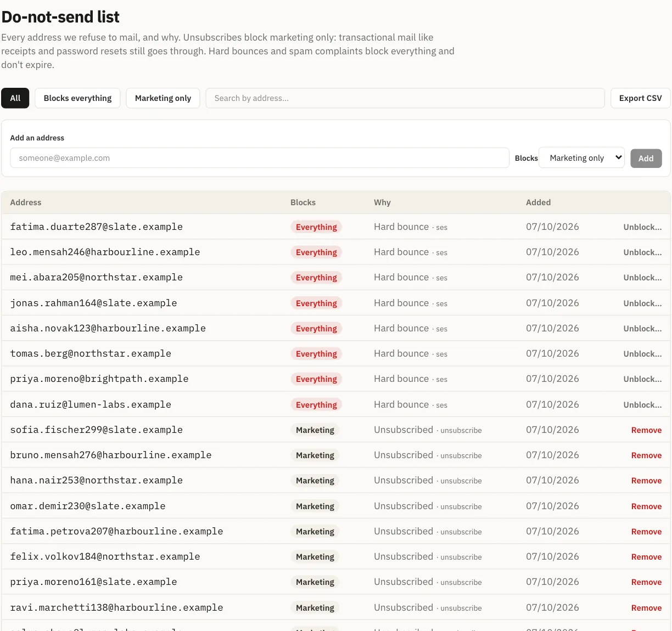Select address aisha.novak123@harbourline.example

tap(108, 328)
